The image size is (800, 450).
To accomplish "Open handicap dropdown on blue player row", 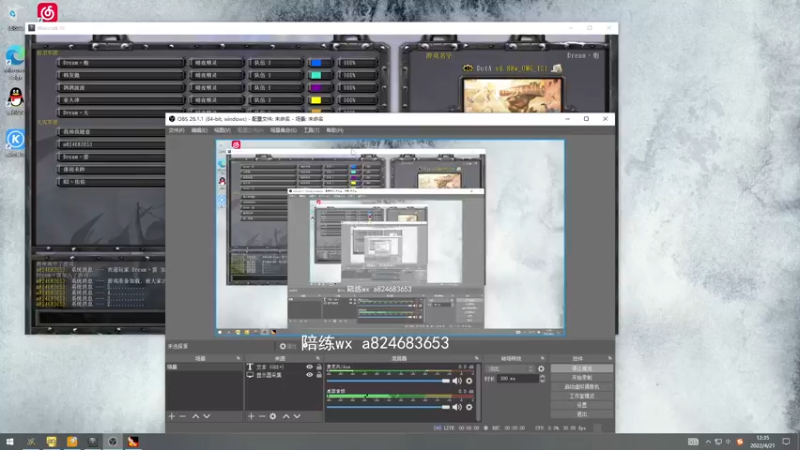I will click(x=358, y=63).
